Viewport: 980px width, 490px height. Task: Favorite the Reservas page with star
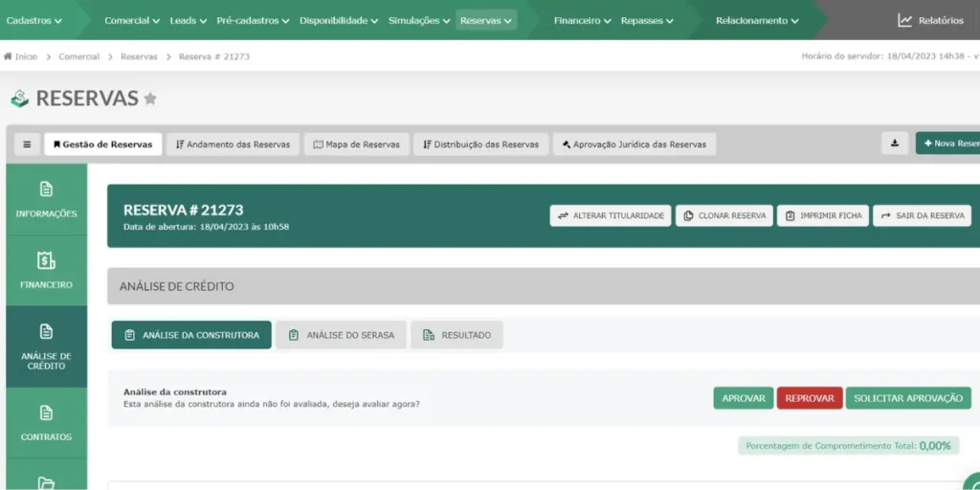tap(150, 99)
